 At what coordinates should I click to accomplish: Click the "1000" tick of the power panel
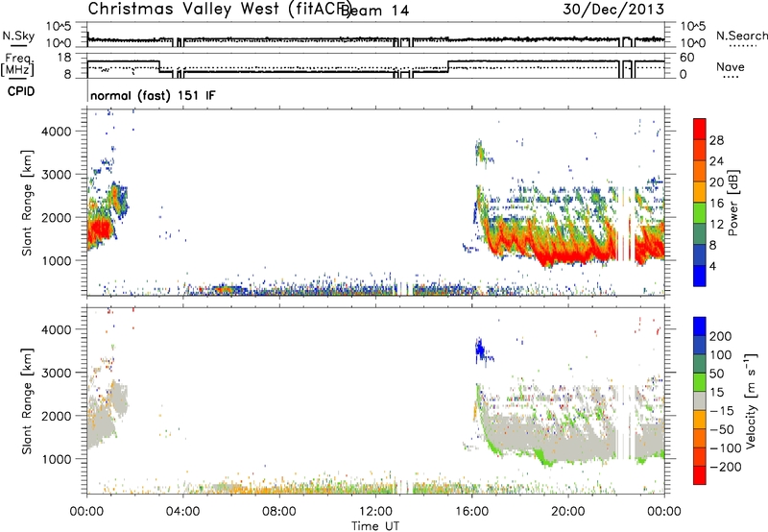click(56, 260)
